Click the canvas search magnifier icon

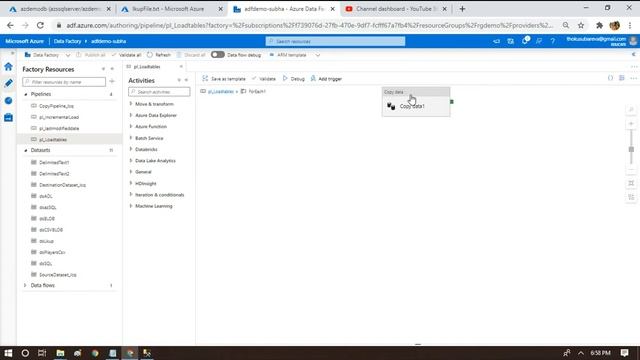(631, 110)
